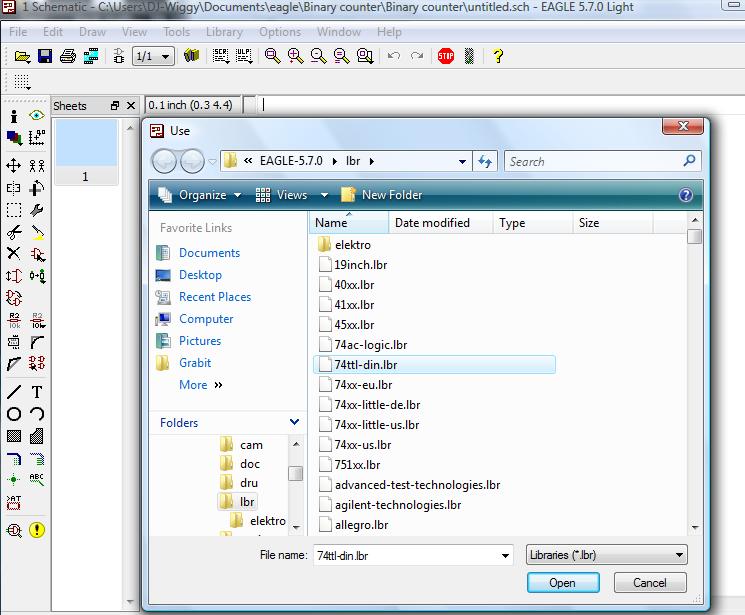Click the File name text field

[406, 555]
